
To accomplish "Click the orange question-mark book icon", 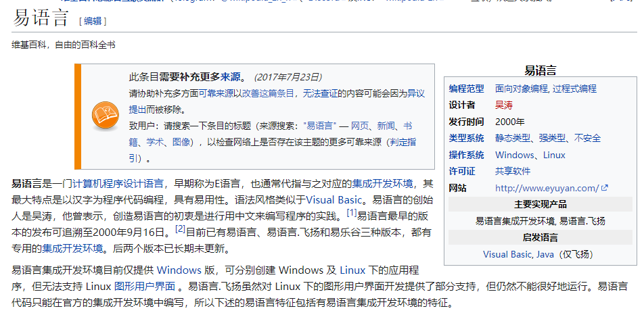I will (x=106, y=116).
